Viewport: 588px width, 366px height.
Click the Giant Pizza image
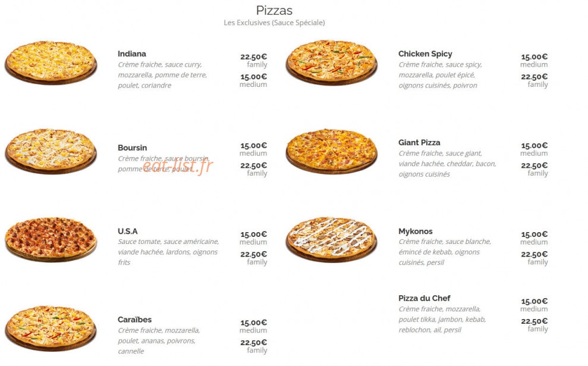coord(332,151)
